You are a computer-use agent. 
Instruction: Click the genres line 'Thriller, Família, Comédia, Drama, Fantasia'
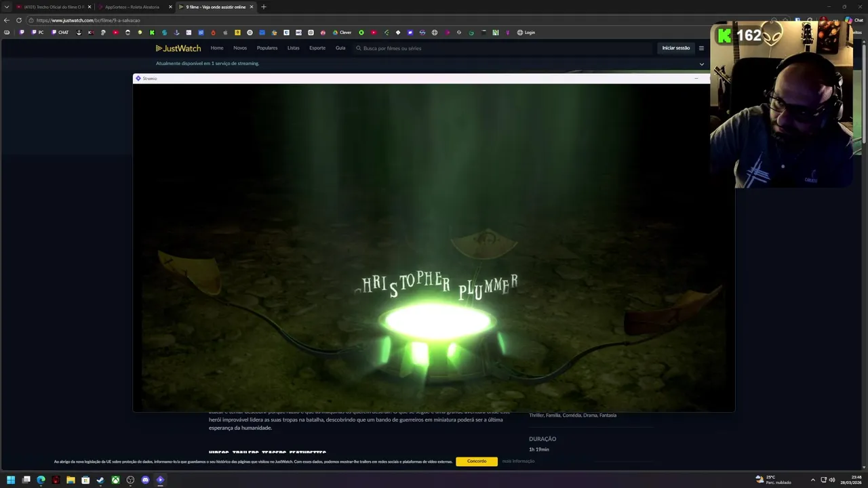point(573,415)
